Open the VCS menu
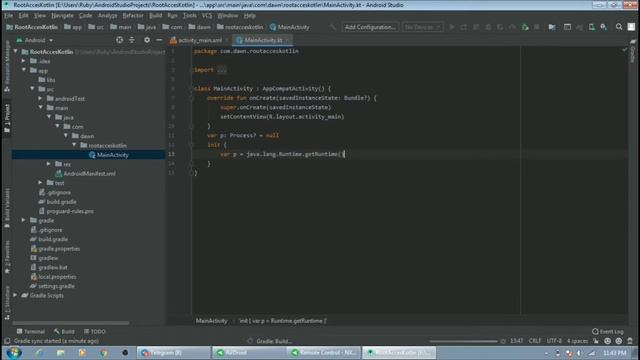 pos(207,16)
